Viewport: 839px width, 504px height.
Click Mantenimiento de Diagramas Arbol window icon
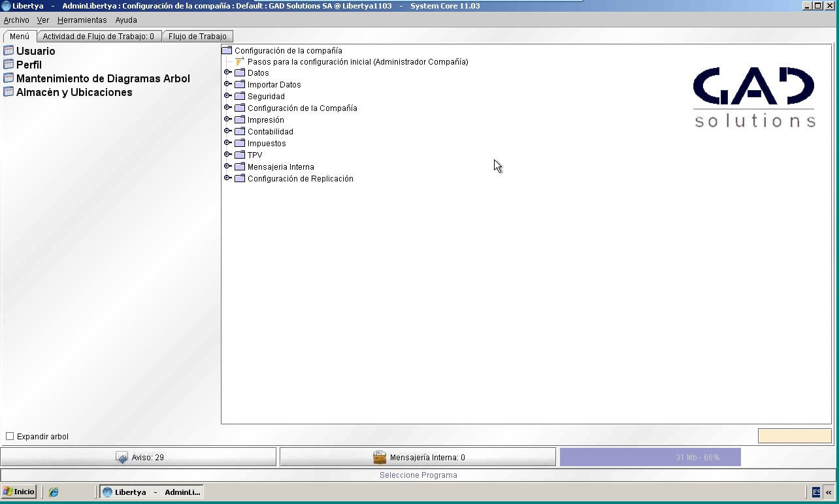click(x=8, y=78)
